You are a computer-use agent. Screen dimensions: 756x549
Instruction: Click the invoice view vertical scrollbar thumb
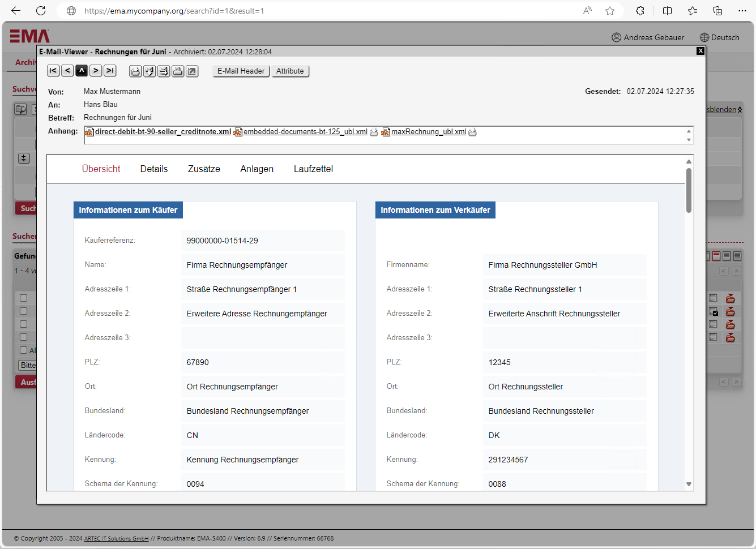689,190
